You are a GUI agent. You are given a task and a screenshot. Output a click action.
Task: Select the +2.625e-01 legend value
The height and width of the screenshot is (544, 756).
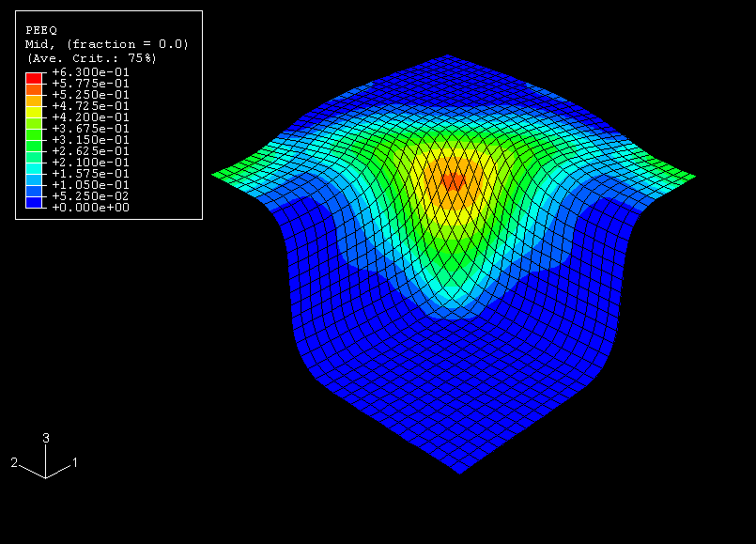click(91, 151)
